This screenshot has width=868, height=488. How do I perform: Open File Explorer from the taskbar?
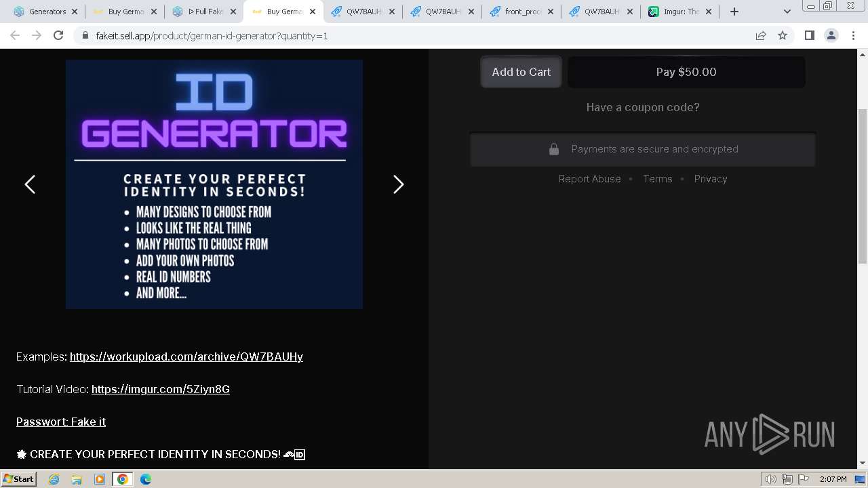click(77, 479)
